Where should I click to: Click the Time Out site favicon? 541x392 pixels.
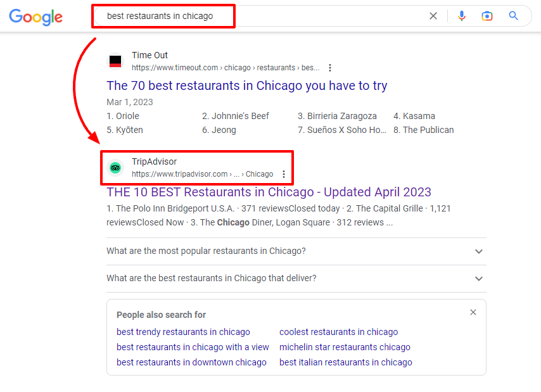click(115, 61)
